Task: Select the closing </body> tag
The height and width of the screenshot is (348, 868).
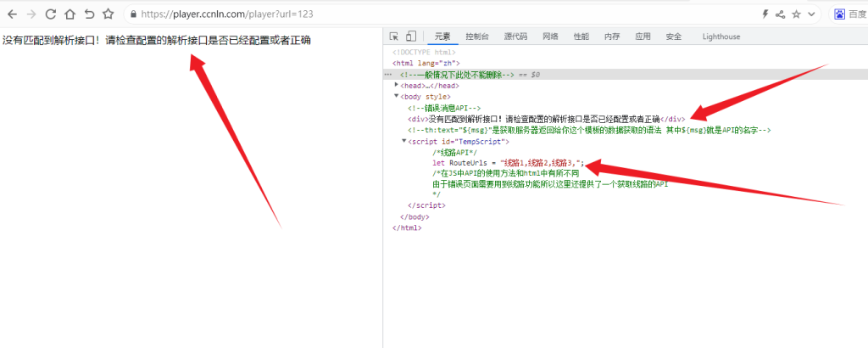Action: pos(414,216)
